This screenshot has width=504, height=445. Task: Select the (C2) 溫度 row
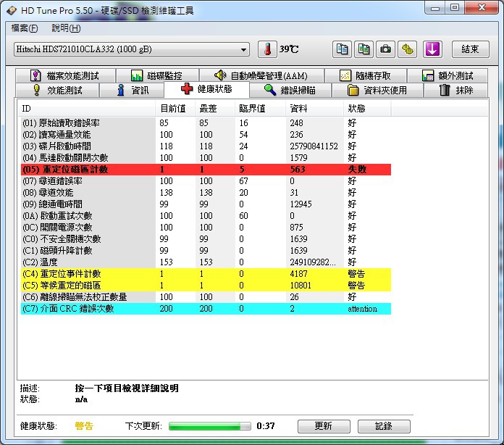point(206,262)
